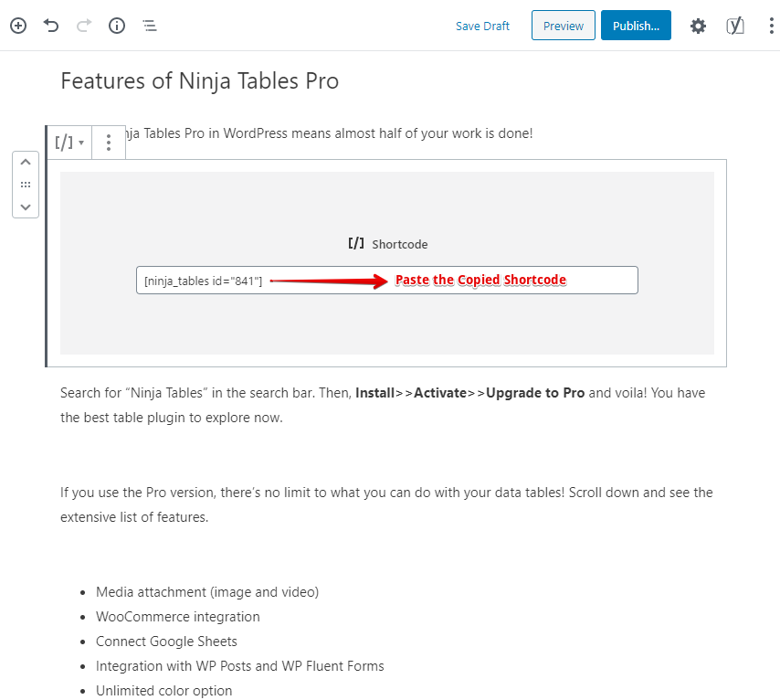Open the More tools vertical dots menu
Viewport: 780px width, 700px height.
pyautogui.click(x=771, y=26)
